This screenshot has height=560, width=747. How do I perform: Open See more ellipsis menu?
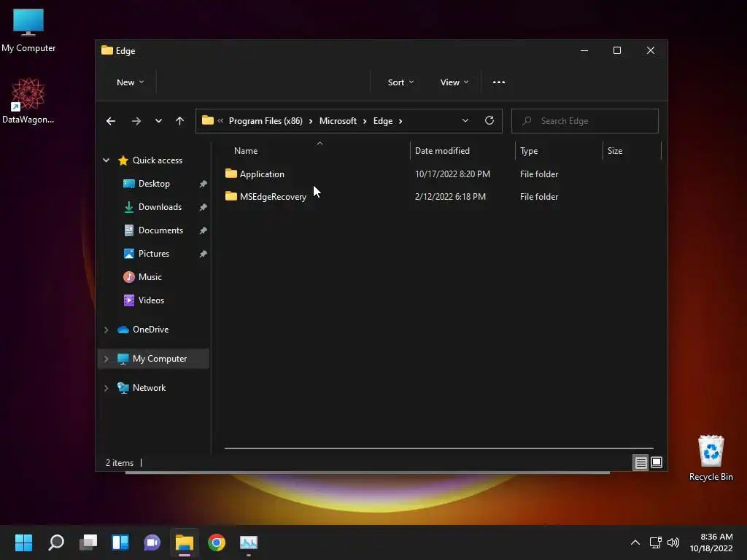(499, 82)
